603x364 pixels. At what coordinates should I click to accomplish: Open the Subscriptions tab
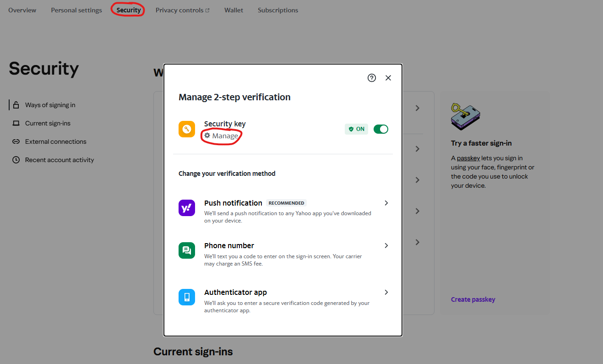pyautogui.click(x=278, y=10)
